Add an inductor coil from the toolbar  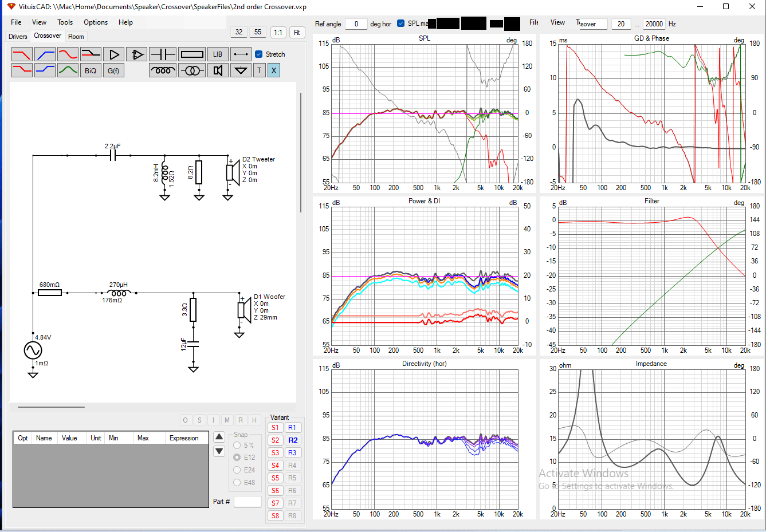163,70
